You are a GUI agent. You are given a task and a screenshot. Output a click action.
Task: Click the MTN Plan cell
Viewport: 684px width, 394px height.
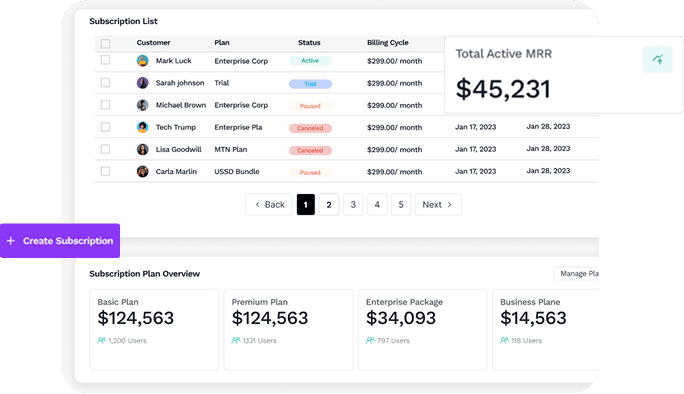230,150
